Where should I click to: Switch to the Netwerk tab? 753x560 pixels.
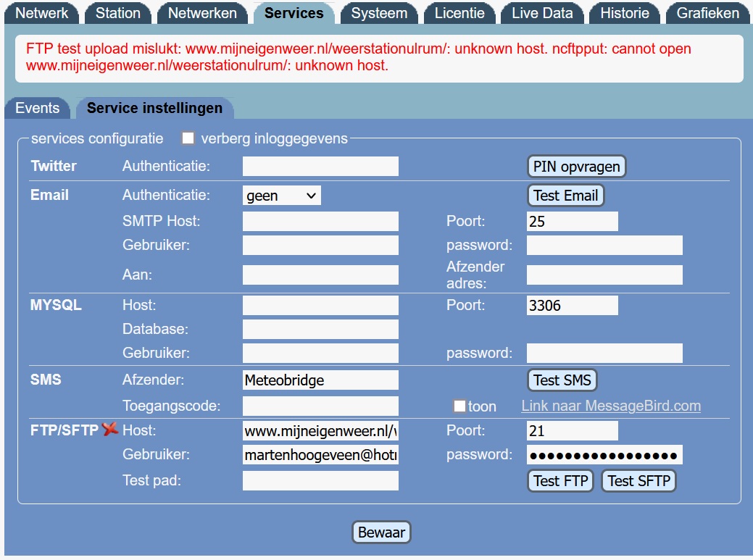42,13
